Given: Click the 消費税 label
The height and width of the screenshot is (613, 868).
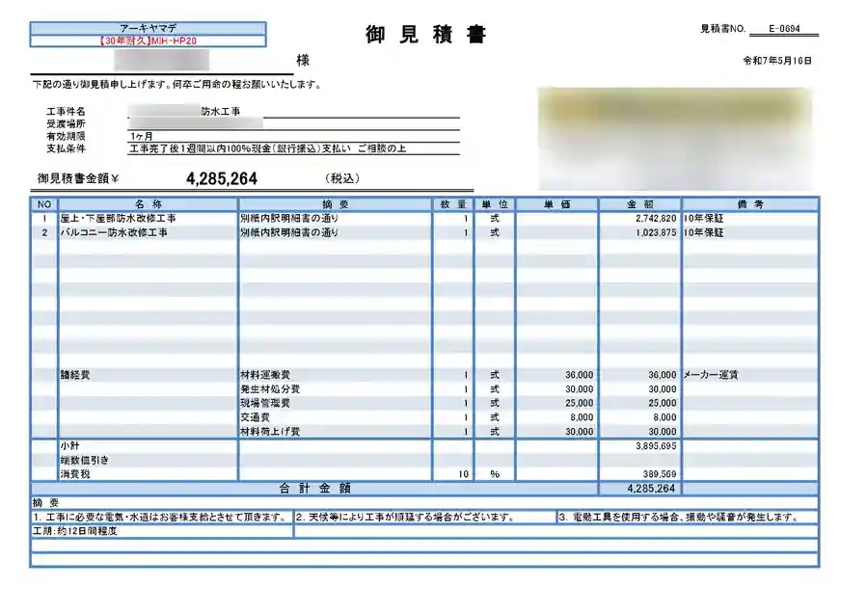Looking at the screenshot, I should coord(75,474).
